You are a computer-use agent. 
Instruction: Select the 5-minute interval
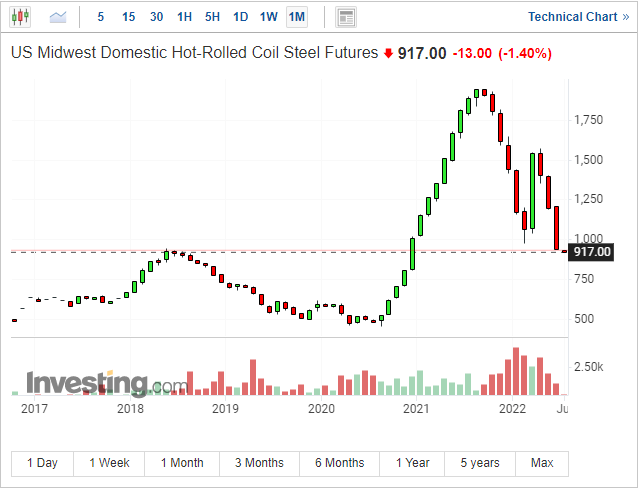tap(101, 17)
